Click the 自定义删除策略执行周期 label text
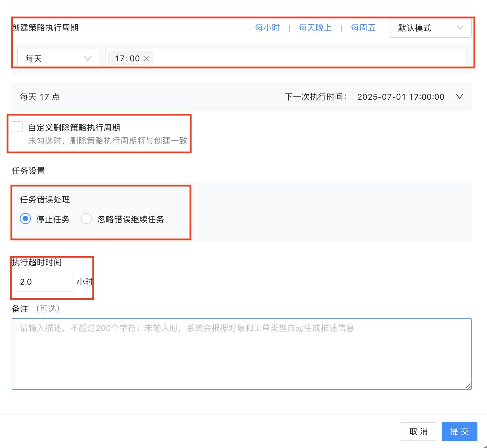Viewport: 487px width, 448px height. tap(74, 128)
